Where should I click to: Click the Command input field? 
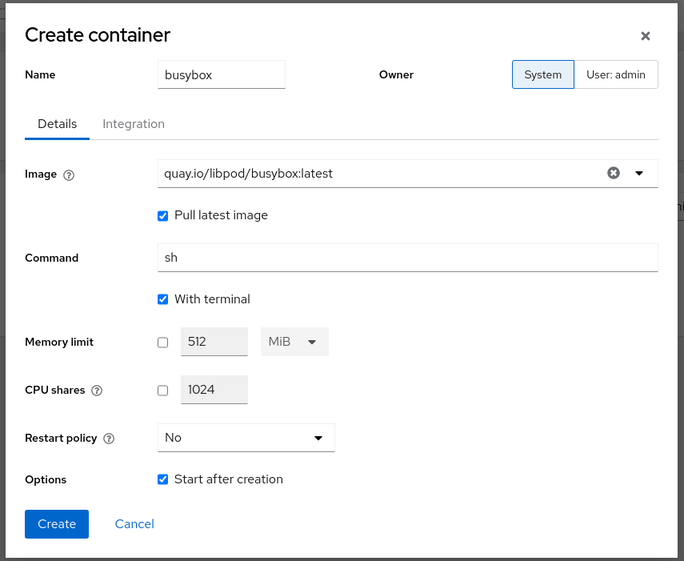(408, 258)
